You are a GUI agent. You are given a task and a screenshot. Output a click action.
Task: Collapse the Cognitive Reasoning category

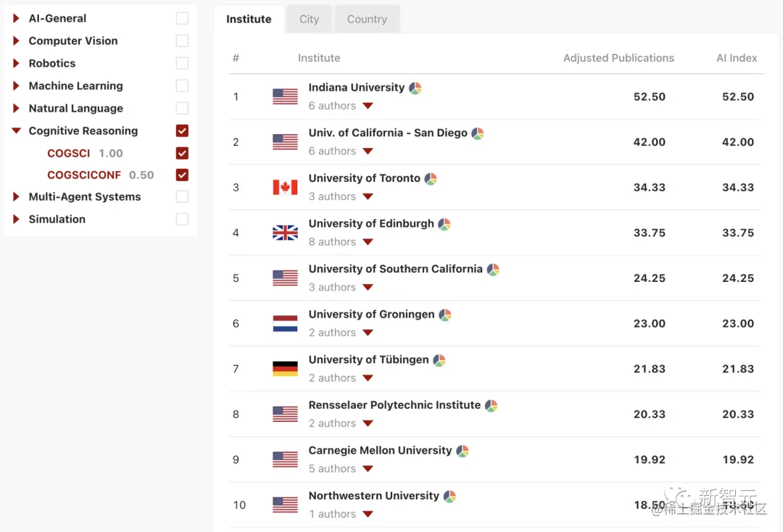(16, 130)
